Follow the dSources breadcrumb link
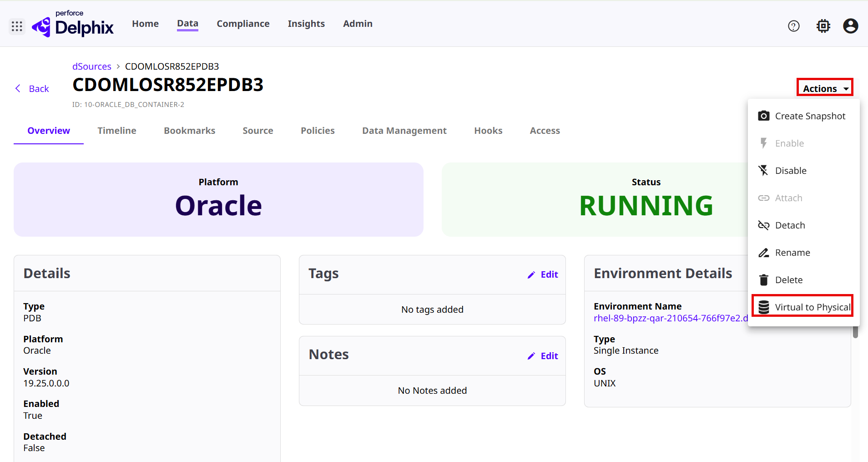The image size is (868, 462). [x=91, y=66]
